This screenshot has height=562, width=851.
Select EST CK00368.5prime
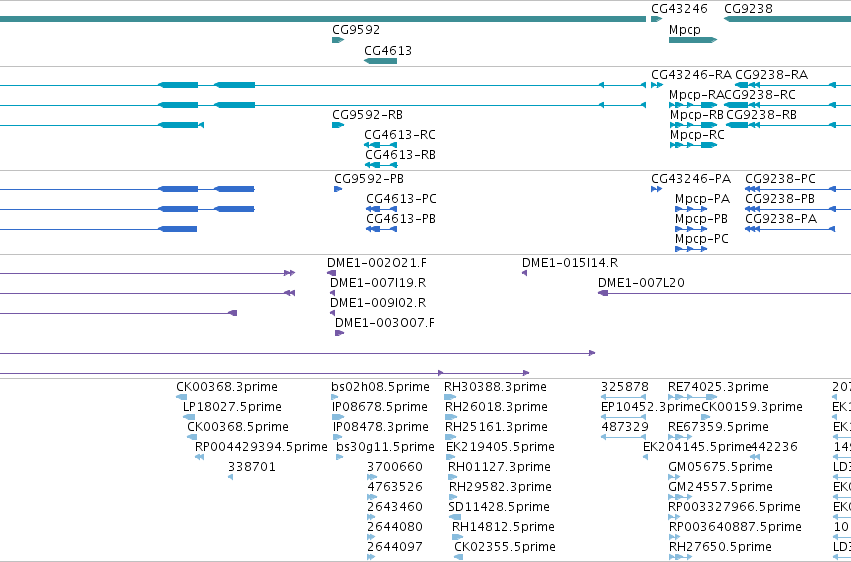238,427
